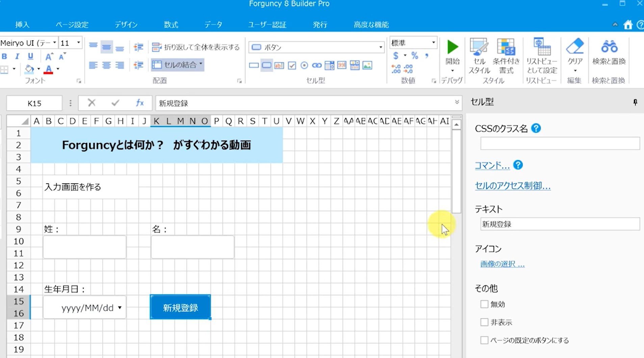Click the テキスト field containing 新規登録
This screenshot has height=358, width=644.
point(560,224)
